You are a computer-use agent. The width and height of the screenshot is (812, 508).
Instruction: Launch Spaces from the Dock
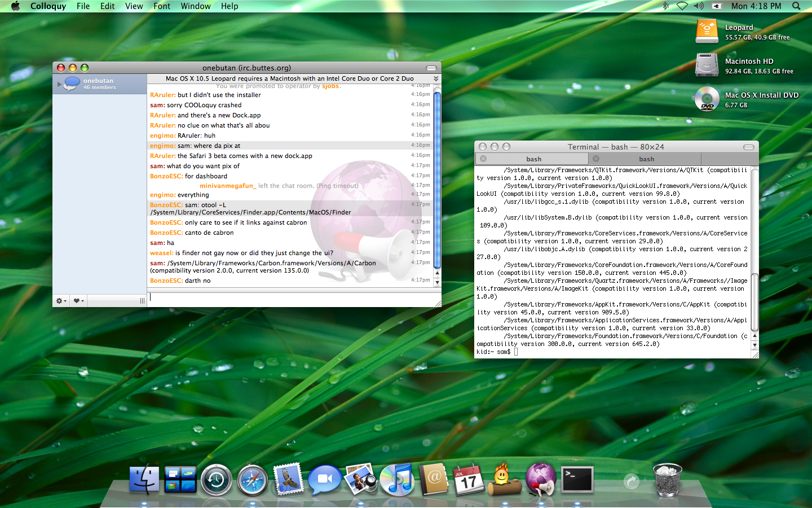(x=180, y=479)
